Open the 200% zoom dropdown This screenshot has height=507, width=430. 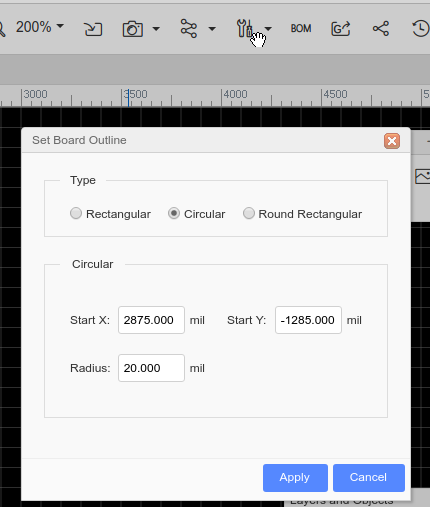pos(40,27)
